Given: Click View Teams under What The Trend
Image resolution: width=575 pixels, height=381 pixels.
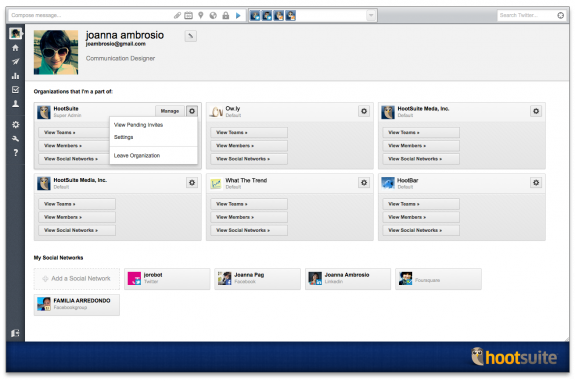Looking at the screenshot, I should [249, 204].
